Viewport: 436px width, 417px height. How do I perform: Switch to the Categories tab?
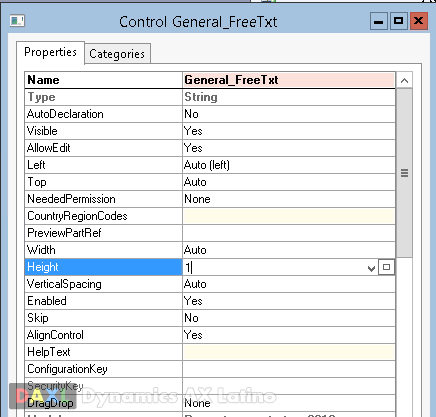click(117, 54)
